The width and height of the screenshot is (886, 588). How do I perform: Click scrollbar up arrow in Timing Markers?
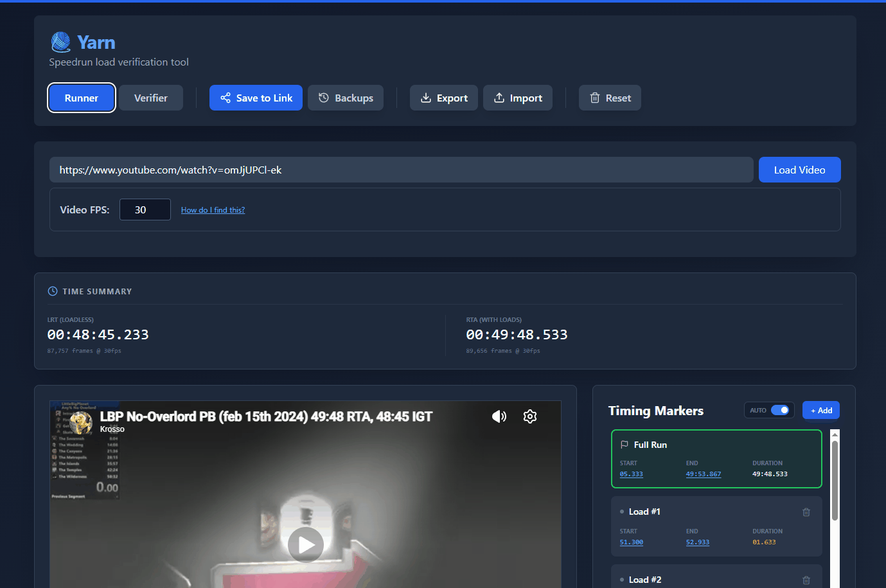click(835, 434)
